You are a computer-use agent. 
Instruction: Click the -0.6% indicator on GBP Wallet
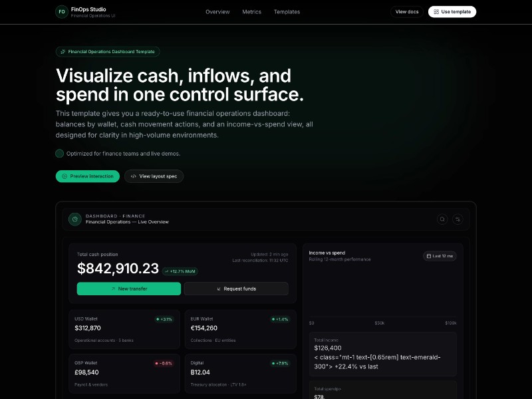164,363
